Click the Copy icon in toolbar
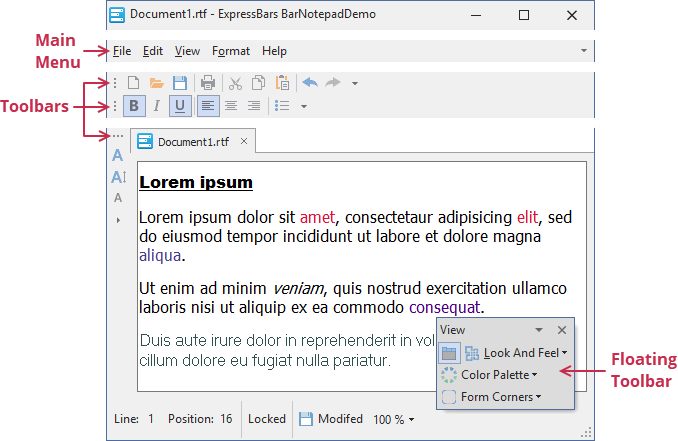 [259, 83]
